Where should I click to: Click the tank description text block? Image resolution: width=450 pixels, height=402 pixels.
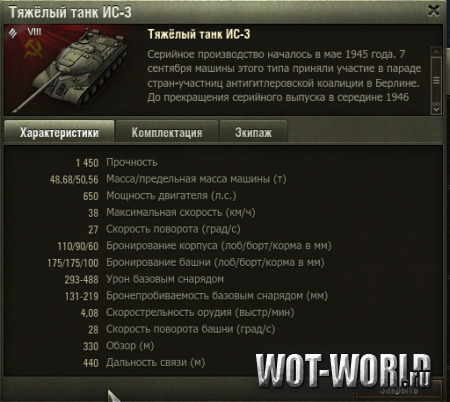click(x=284, y=76)
